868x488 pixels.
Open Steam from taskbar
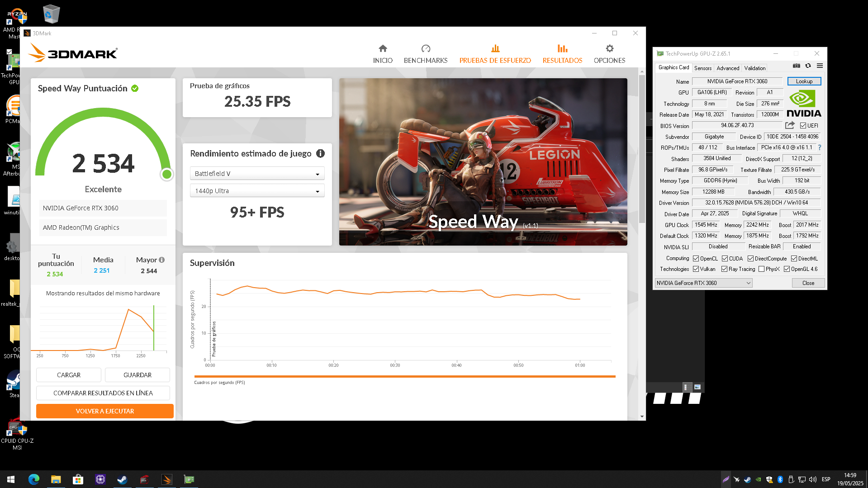[122, 479]
